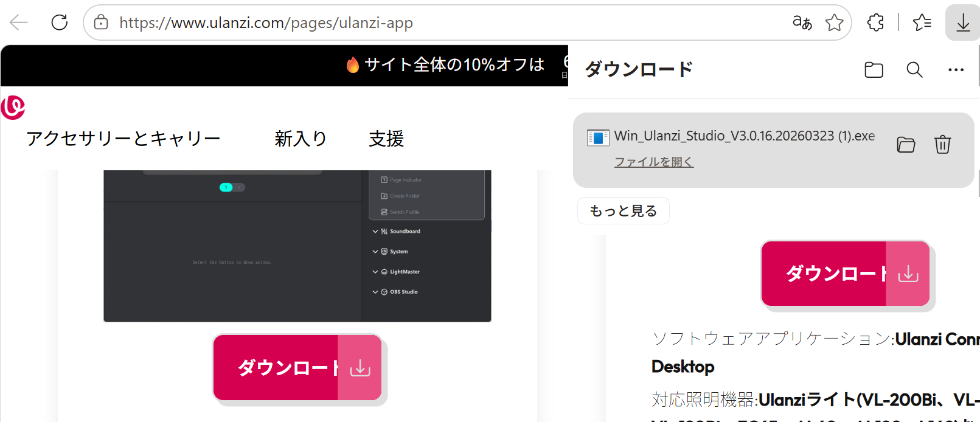
Task: Click the left ダウンロード button under the screenshot
Action: [297, 368]
